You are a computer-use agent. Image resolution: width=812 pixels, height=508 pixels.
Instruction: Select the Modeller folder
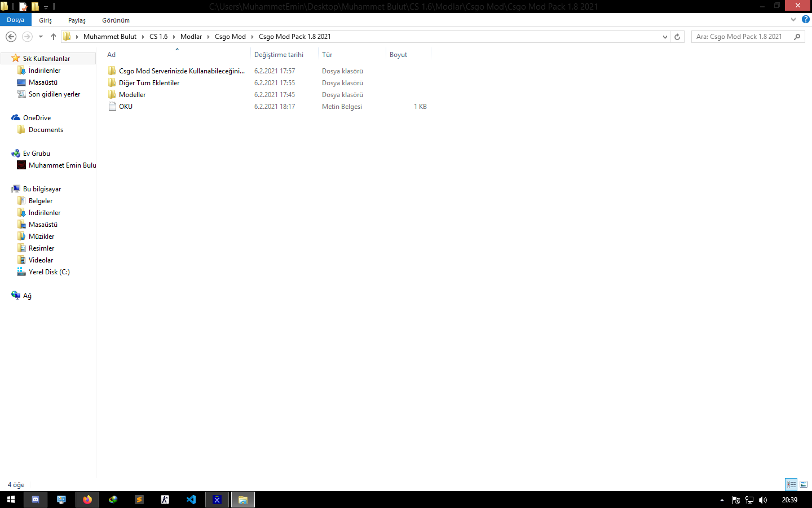coord(132,95)
